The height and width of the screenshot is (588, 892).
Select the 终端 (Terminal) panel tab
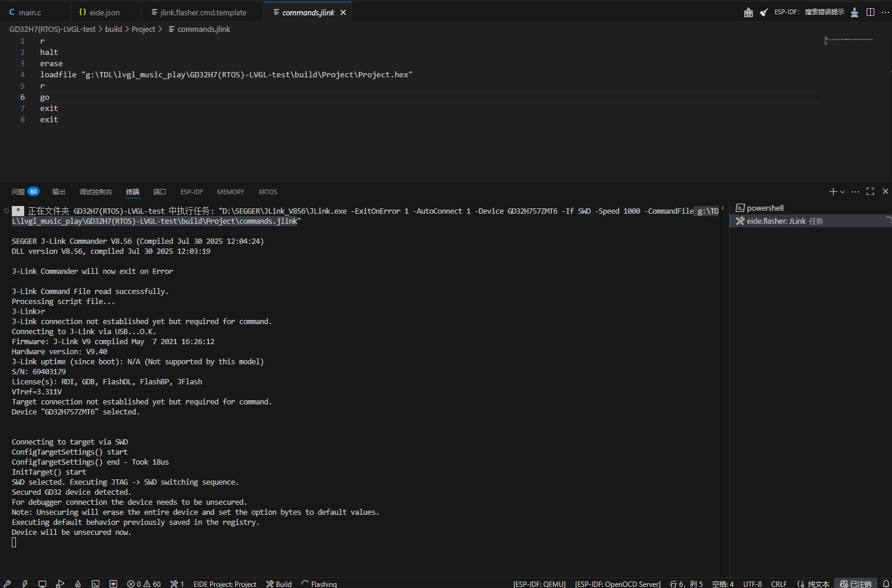coord(133,192)
